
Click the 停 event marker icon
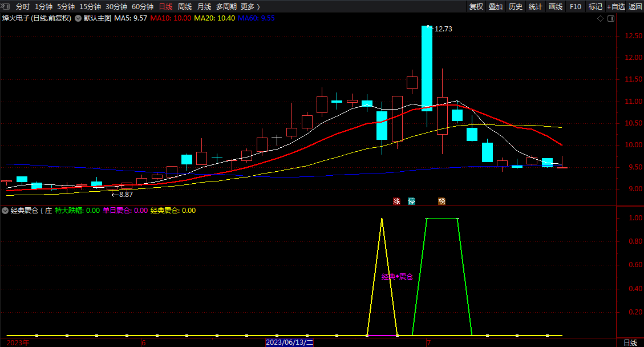pyautogui.click(x=411, y=201)
